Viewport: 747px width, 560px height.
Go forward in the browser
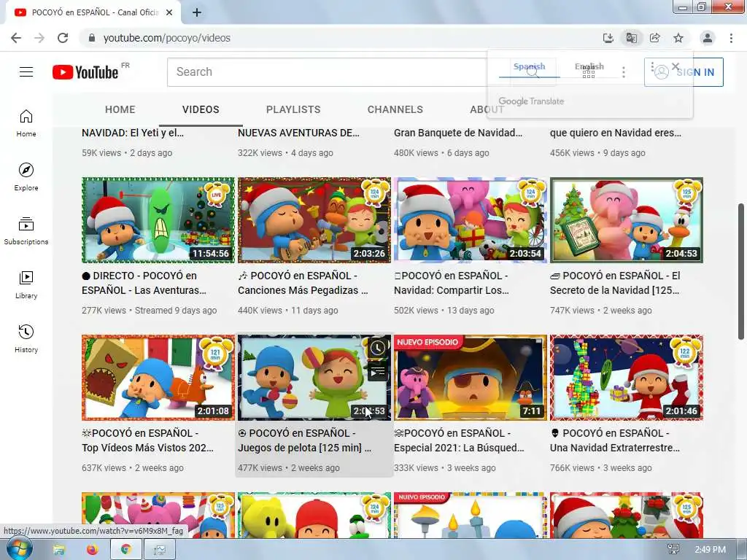pyautogui.click(x=39, y=38)
